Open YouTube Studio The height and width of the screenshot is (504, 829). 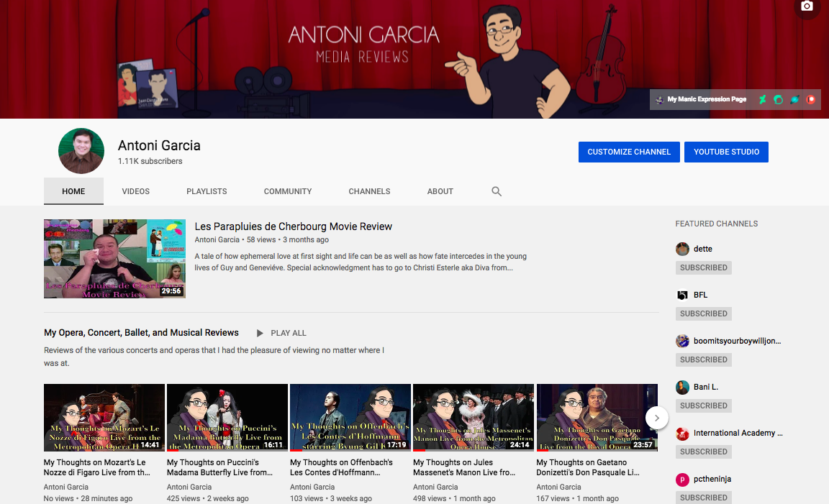click(726, 152)
